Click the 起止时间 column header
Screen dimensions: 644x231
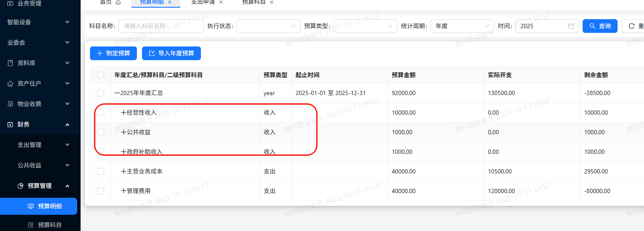[x=307, y=75]
